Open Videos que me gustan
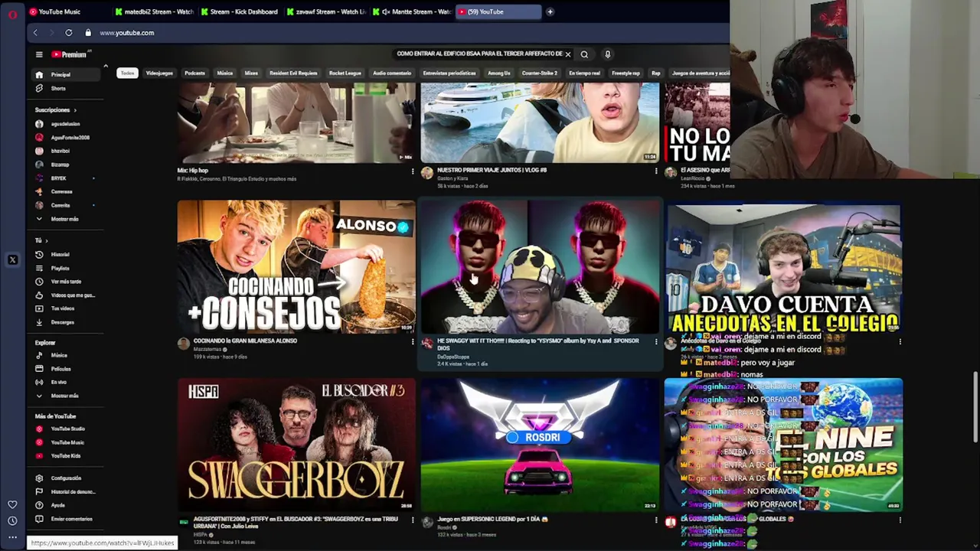This screenshot has width=980, height=551. [67, 295]
